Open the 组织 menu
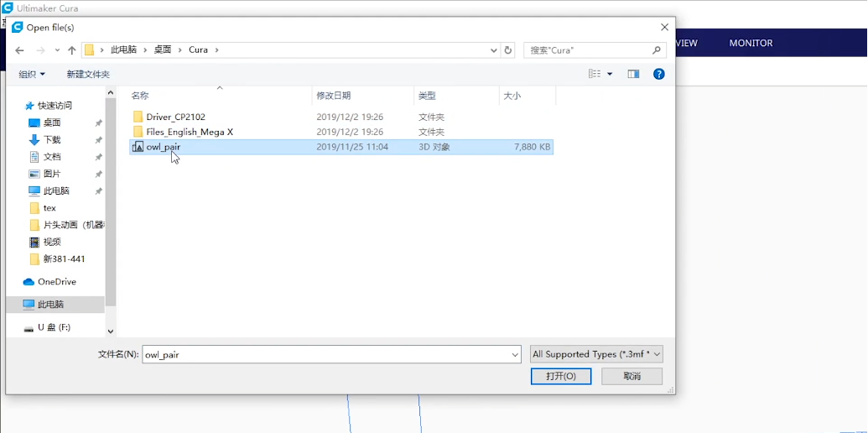 pyautogui.click(x=32, y=74)
